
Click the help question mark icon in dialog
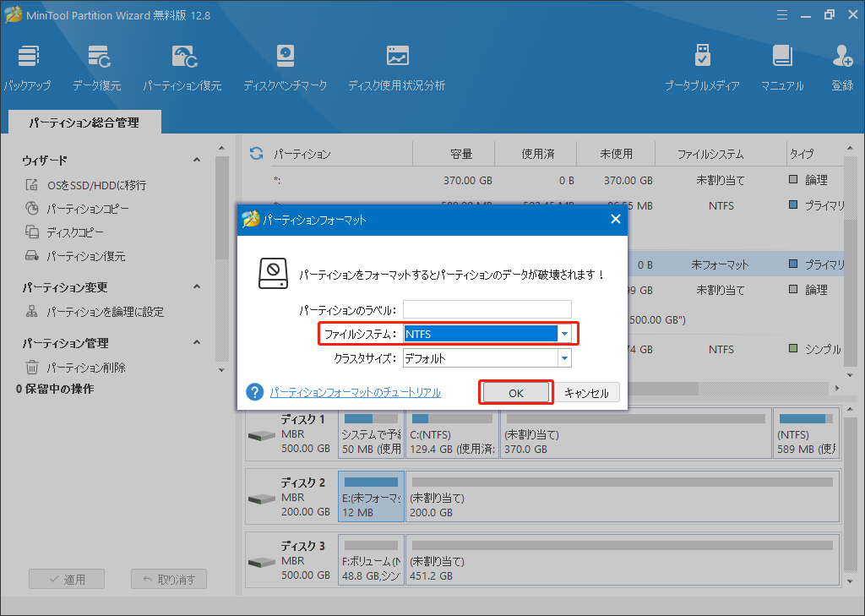(x=254, y=392)
